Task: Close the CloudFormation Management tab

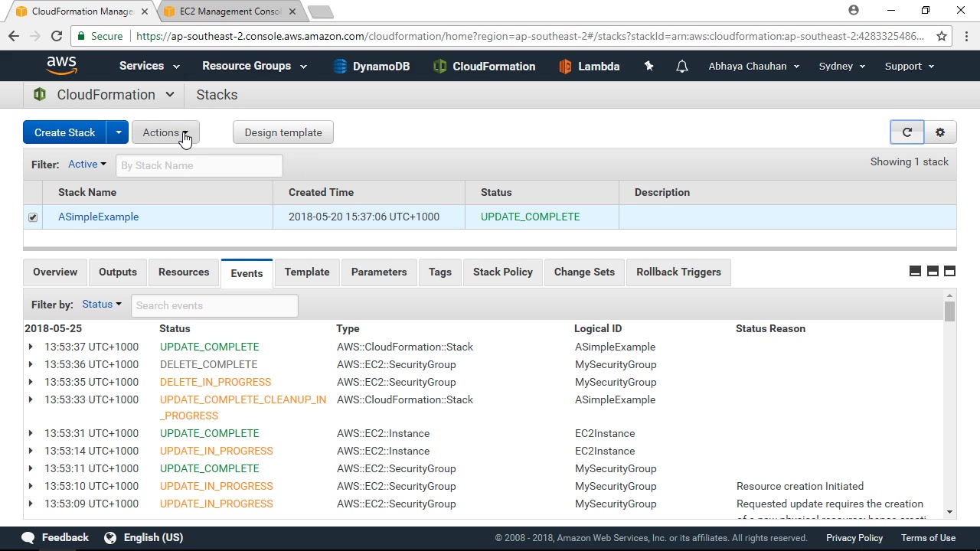Action: 145,11
